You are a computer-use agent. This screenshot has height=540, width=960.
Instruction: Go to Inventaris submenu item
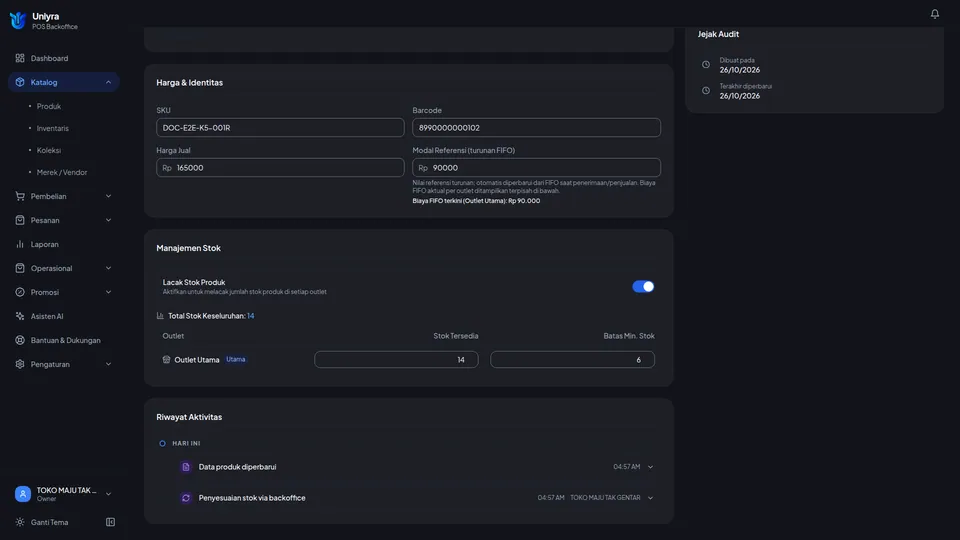tap(53, 129)
